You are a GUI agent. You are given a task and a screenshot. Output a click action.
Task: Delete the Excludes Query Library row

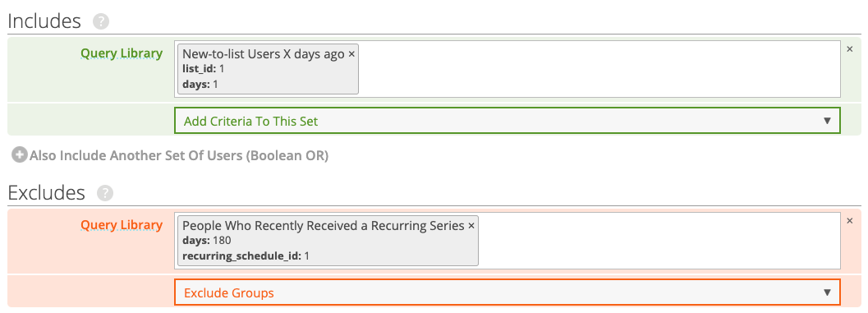pyautogui.click(x=850, y=220)
